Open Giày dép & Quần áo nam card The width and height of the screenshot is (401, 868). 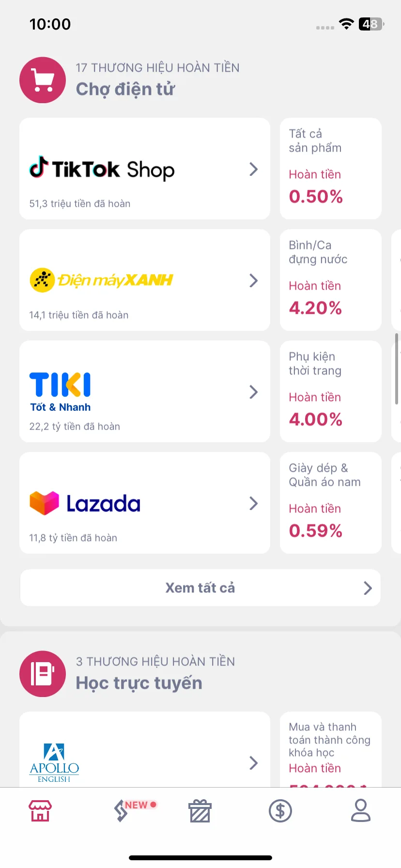331,503
